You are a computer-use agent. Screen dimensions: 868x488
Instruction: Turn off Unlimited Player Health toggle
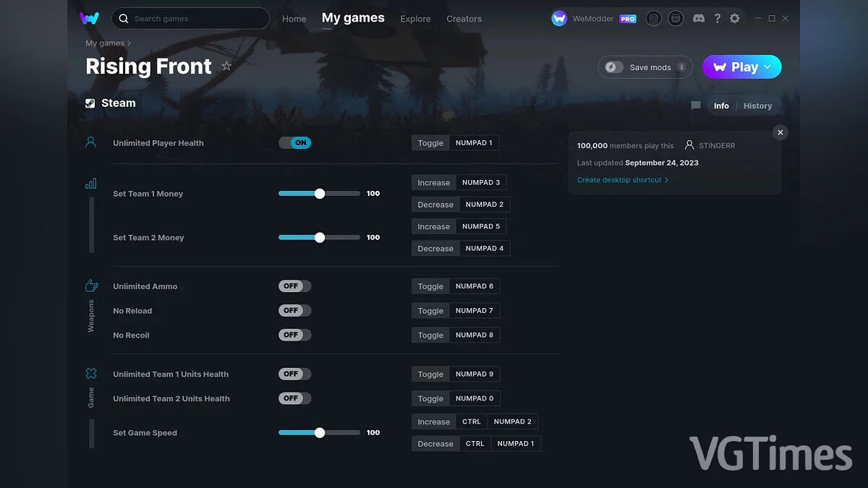[x=295, y=142]
